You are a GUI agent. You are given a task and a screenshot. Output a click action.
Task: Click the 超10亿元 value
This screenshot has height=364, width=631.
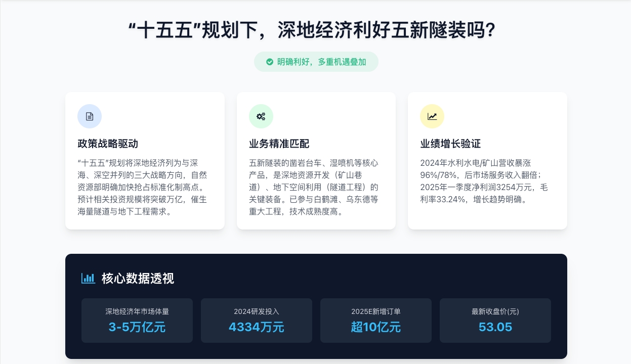click(376, 327)
